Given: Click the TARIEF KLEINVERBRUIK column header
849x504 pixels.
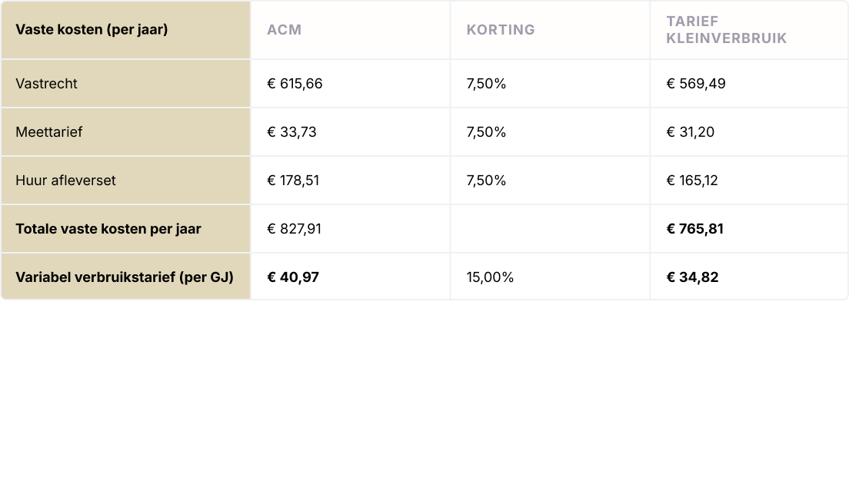Looking at the screenshot, I should click(x=726, y=30).
